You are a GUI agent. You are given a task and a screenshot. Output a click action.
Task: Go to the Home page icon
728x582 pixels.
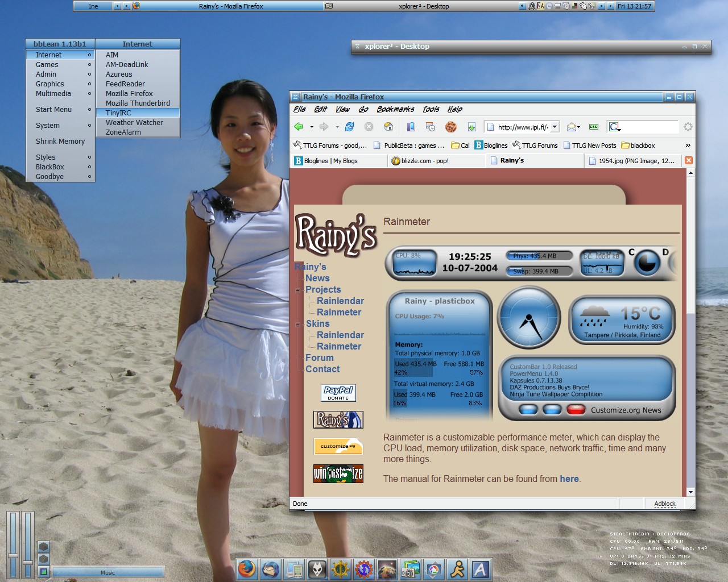[388, 127]
